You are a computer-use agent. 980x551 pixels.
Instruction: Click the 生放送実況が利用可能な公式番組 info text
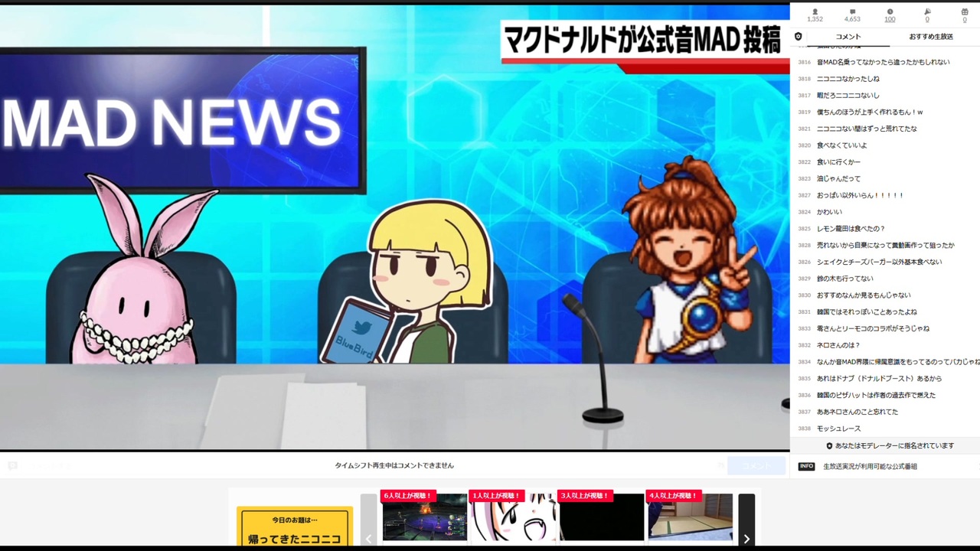(870, 466)
